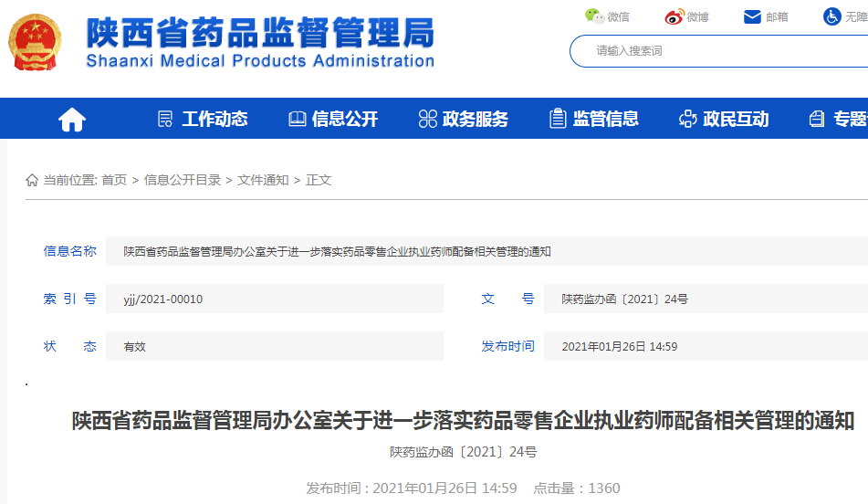Click the 信息公开目录 breadcrumb link
The image size is (868, 504).
click(183, 180)
